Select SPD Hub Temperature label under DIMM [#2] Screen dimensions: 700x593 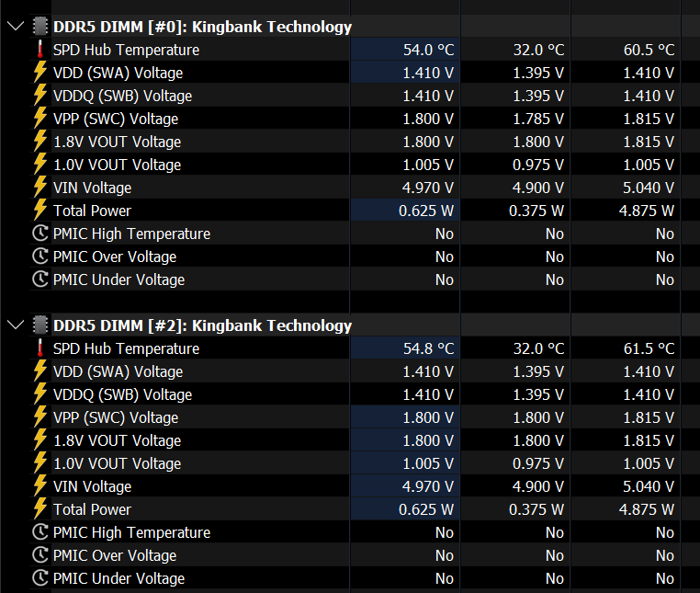[x=127, y=348]
